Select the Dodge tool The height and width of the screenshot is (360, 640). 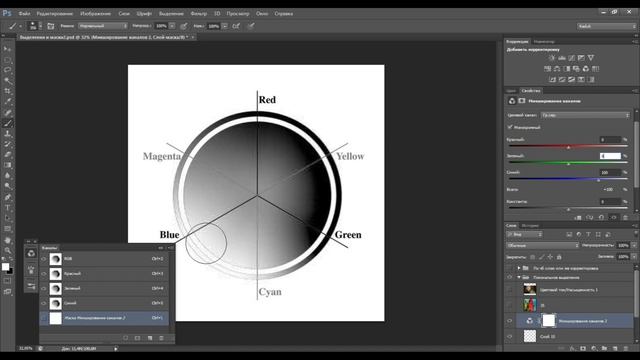[x=7, y=187]
